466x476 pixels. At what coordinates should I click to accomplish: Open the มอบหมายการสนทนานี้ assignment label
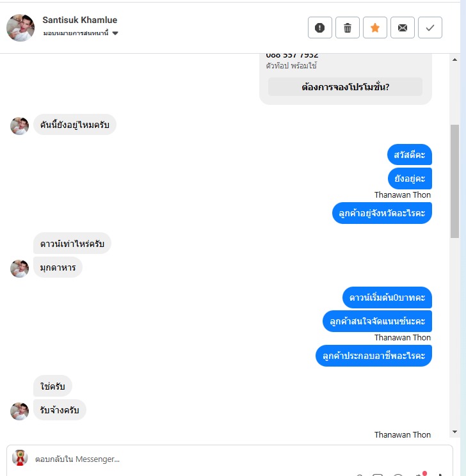click(76, 33)
